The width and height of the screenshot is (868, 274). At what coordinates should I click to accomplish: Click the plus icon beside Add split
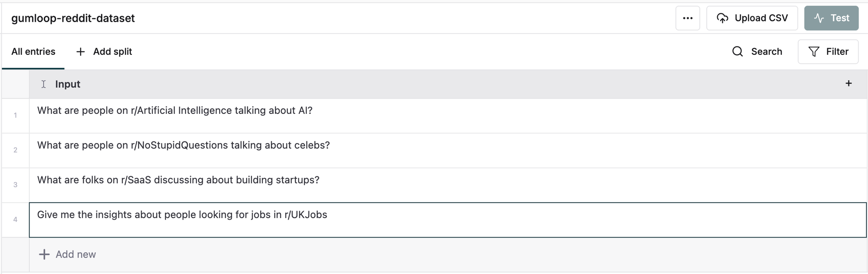80,52
